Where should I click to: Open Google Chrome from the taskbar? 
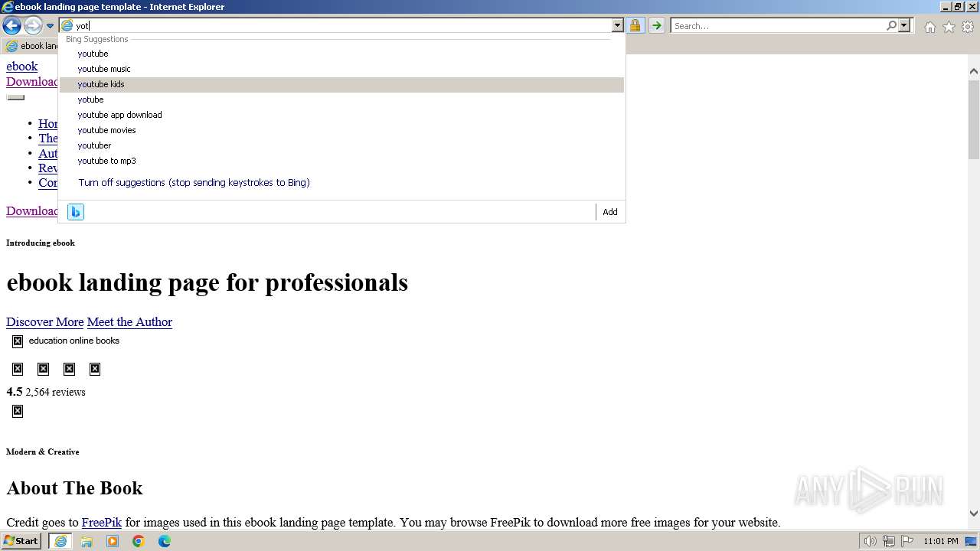coord(139,541)
